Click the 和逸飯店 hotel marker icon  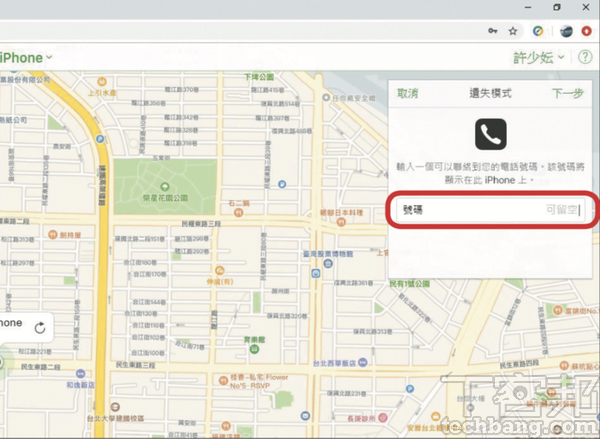80,374
